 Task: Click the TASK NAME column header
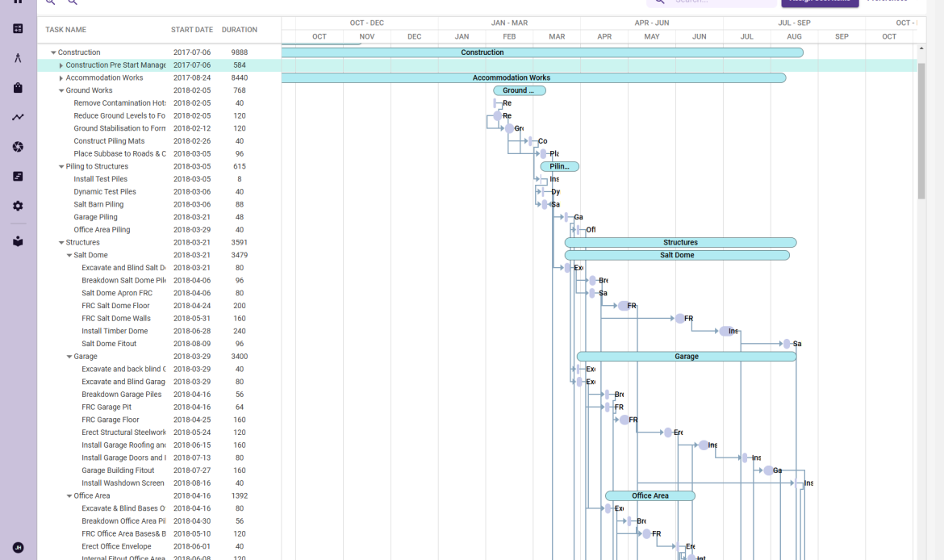point(65,30)
